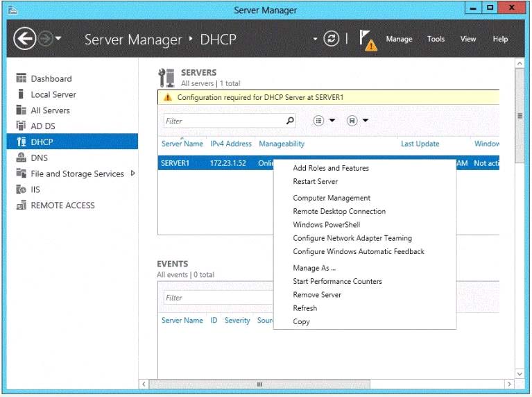
Task: Open the Manage menu
Action: (399, 39)
